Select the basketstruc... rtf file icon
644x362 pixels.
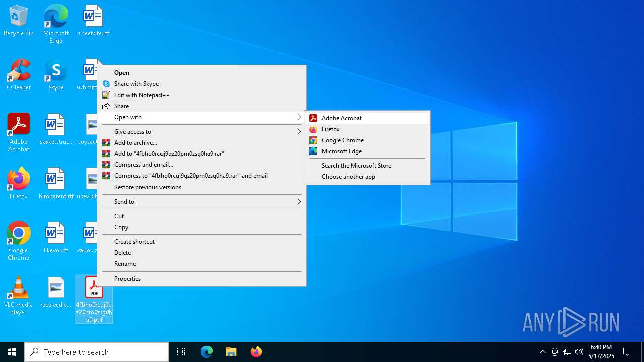click(x=56, y=130)
